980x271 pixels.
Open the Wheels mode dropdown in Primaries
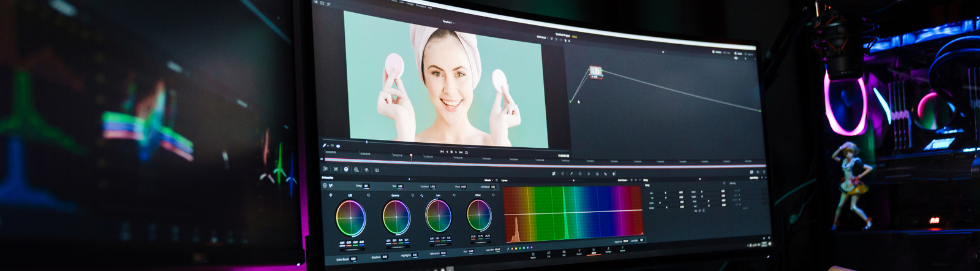(x=488, y=180)
